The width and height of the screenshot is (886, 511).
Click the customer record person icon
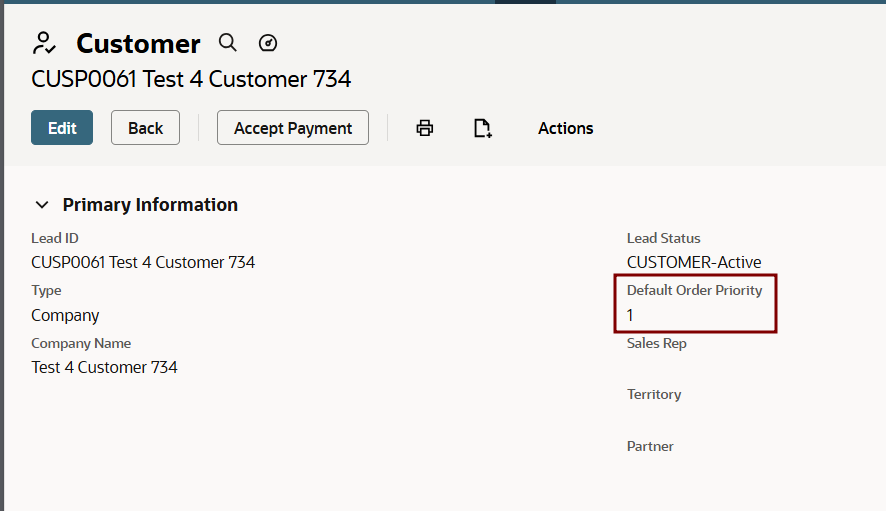pyautogui.click(x=45, y=43)
